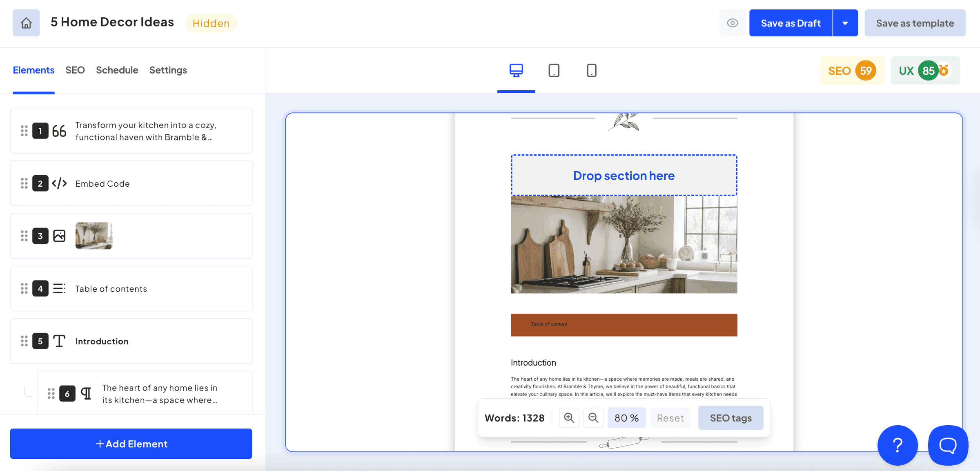Open the chat bubble button

click(948, 445)
